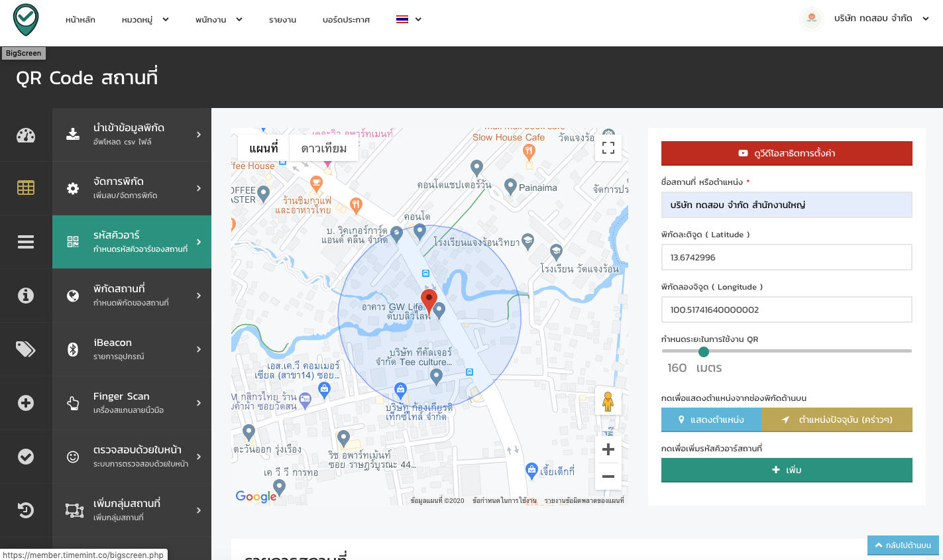Expand the จัดการพิกัด chevron arrow
The width and height of the screenshot is (943, 560).
[199, 188]
